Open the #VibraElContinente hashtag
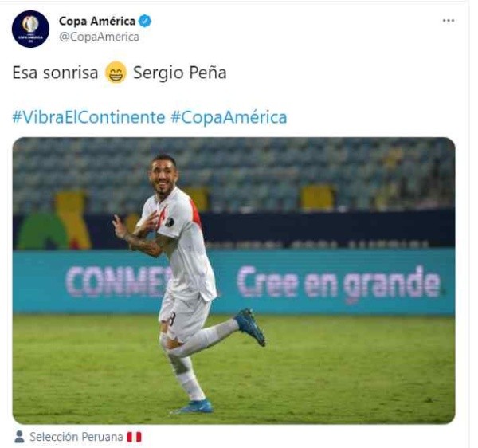478x448 pixels. tap(88, 117)
